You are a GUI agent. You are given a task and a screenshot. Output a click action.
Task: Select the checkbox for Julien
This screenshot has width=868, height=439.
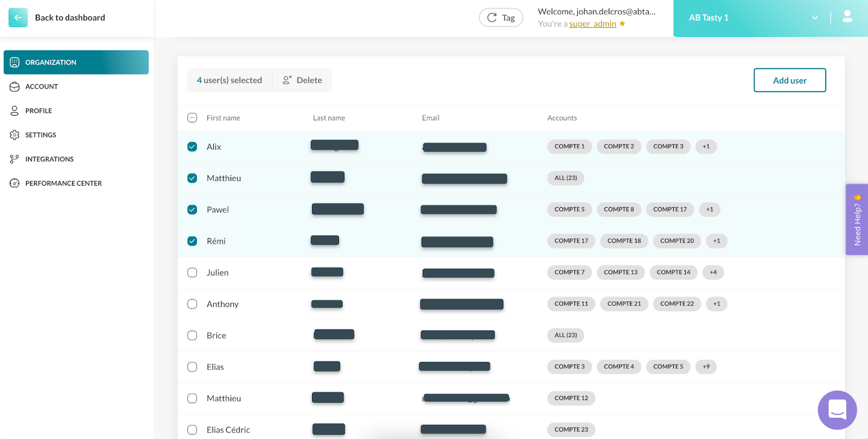click(192, 272)
